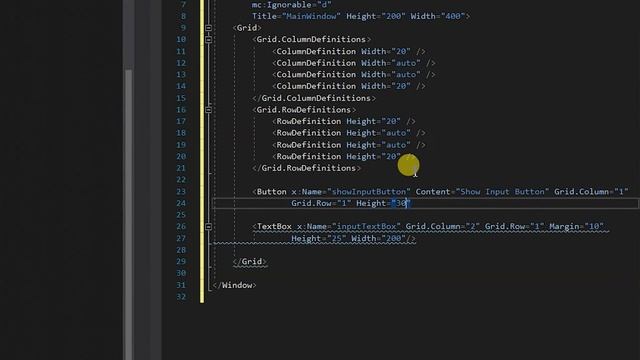The width and height of the screenshot is (640, 360).
Task: Click the Title="MainWindow" attribute text
Action: 296,16
